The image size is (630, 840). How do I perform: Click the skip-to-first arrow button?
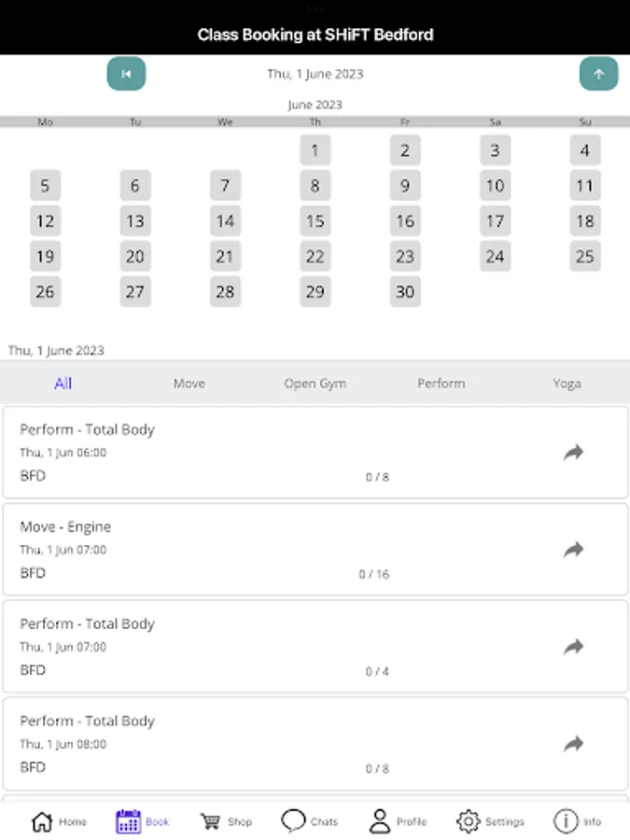126,74
